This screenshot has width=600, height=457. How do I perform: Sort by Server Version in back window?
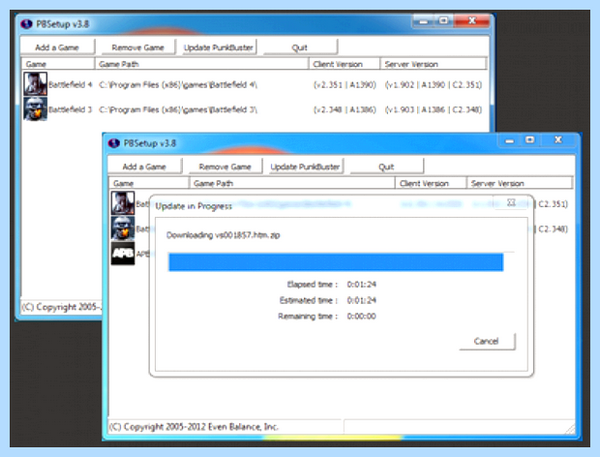tap(434, 64)
